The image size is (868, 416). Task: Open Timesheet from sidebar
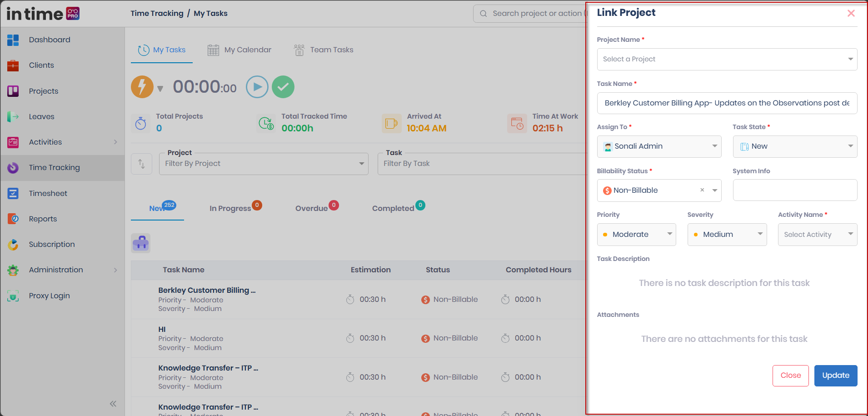[x=48, y=193]
